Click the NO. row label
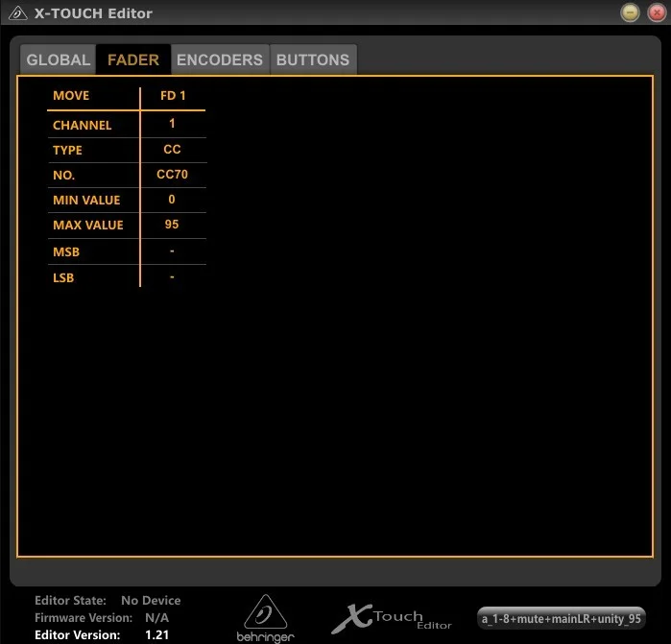 tap(63, 175)
